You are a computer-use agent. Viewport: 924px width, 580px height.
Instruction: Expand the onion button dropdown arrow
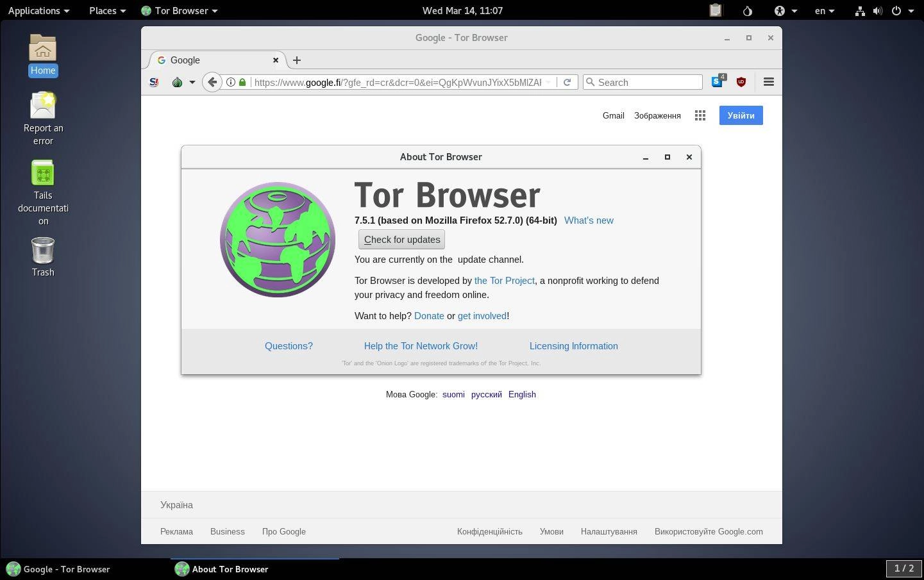[192, 82]
